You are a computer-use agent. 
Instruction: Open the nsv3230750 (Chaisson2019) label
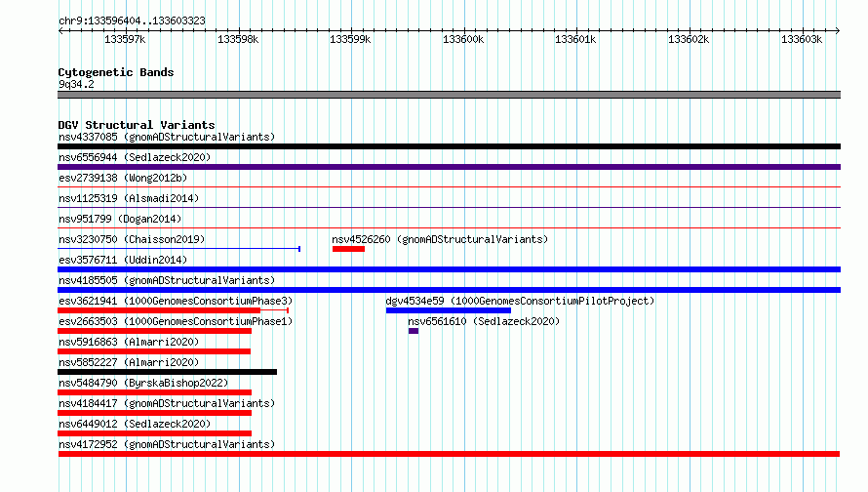coord(132,239)
